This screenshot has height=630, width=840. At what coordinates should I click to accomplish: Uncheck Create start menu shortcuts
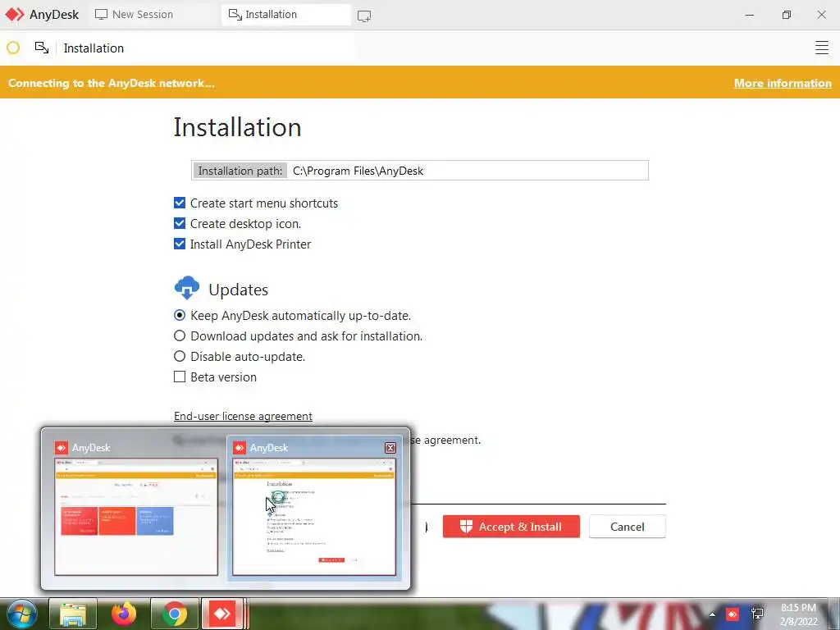(x=180, y=203)
